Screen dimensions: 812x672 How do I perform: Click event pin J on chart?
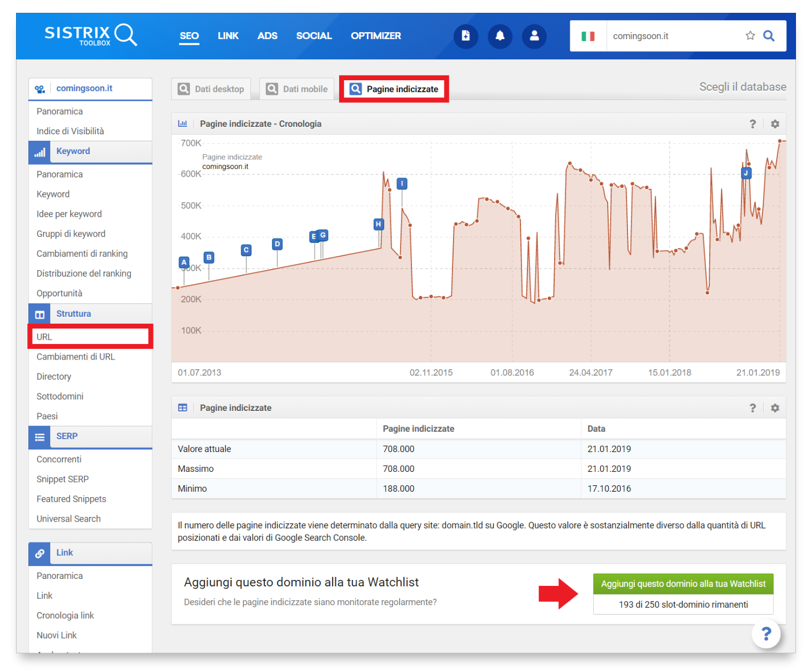(746, 173)
